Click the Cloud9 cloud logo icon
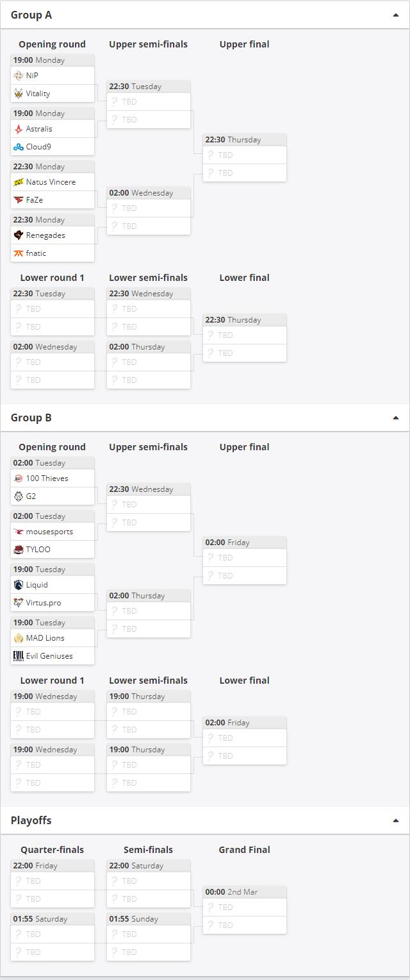The height and width of the screenshot is (980, 410). tap(19, 147)
